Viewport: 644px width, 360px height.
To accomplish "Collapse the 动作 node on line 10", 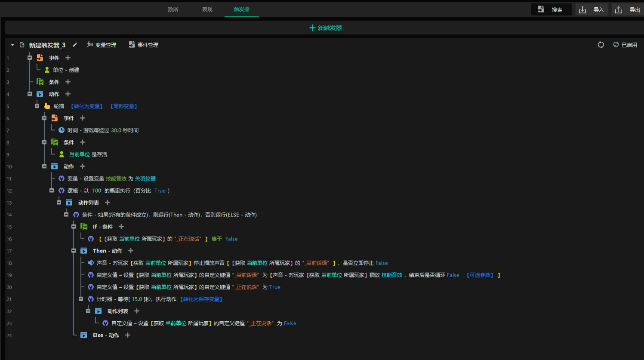I will point(44,166).
